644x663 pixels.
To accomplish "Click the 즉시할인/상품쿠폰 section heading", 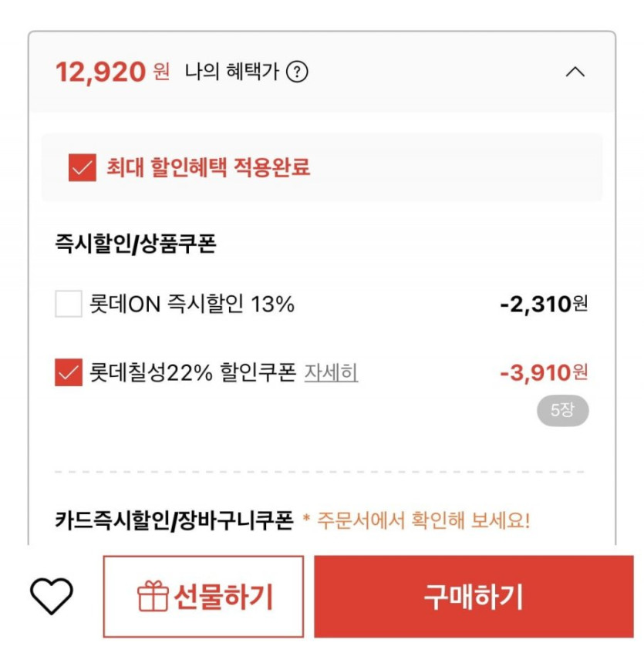I will coord(136,244).
